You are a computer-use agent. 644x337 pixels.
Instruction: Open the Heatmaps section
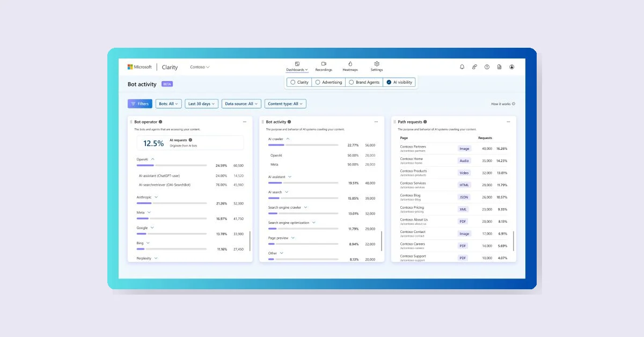coord(350,67)
